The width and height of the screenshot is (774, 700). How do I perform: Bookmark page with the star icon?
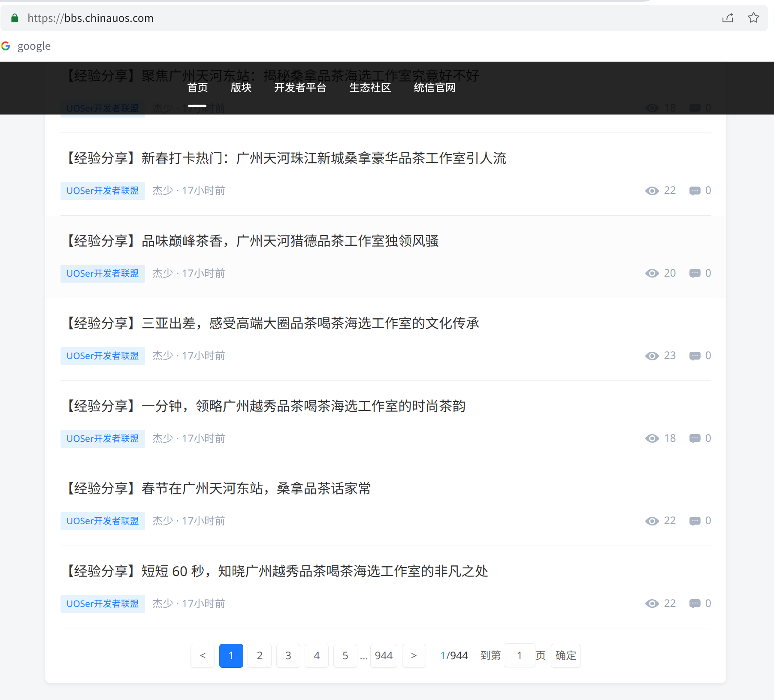click(753, 18)
